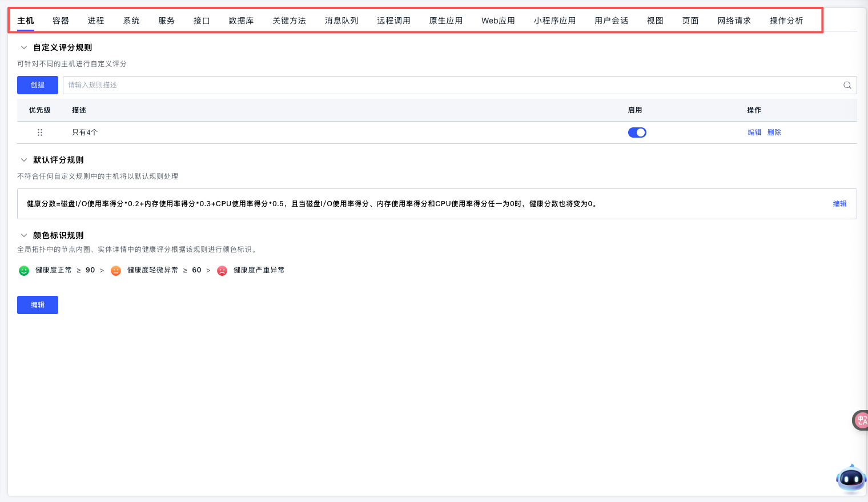
Task: Click 编辑 link in default scoring rule box
Action: tap(839, 204)
